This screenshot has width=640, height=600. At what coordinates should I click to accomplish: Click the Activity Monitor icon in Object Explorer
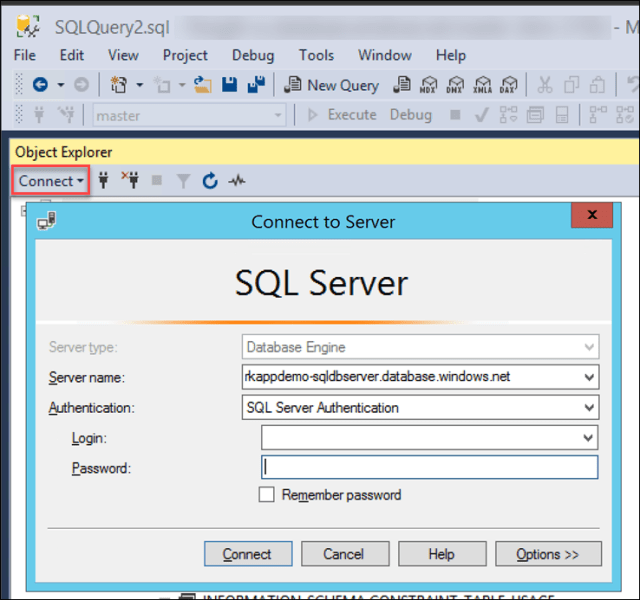pyautogui.click(x=237, y=180)
